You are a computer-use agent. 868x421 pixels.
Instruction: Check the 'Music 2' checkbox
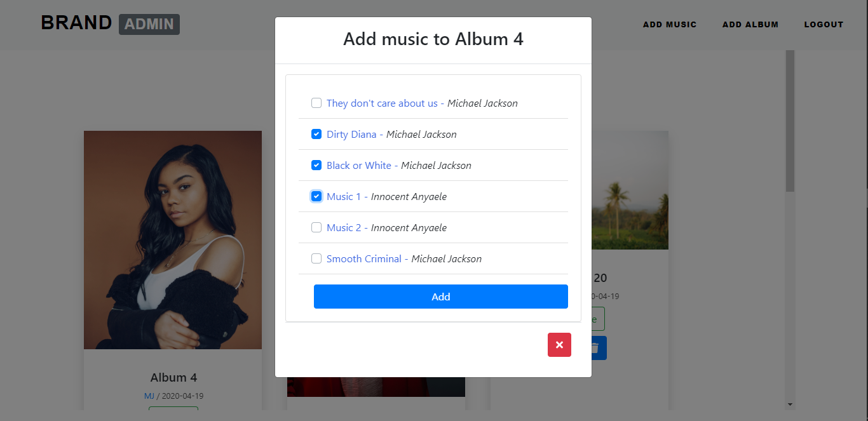316,227
